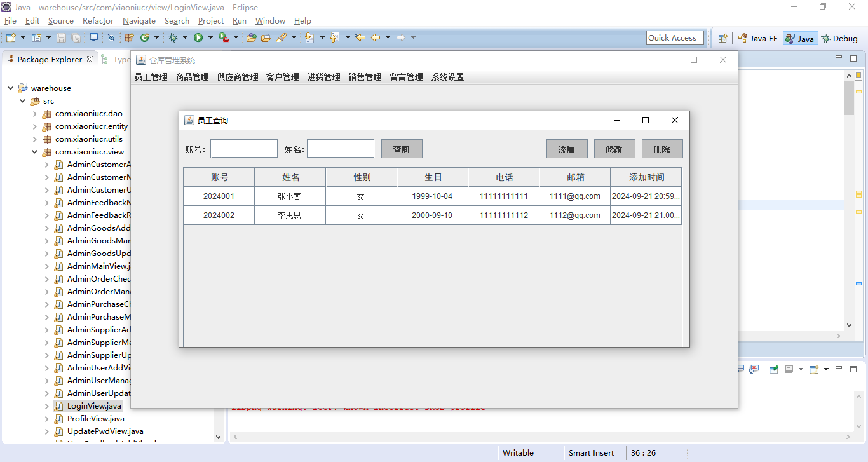The height and width of the screenshot is (462, 868).
Task: Click the Search flashlight icon in toolbar
Action: (x=281, y=38)
